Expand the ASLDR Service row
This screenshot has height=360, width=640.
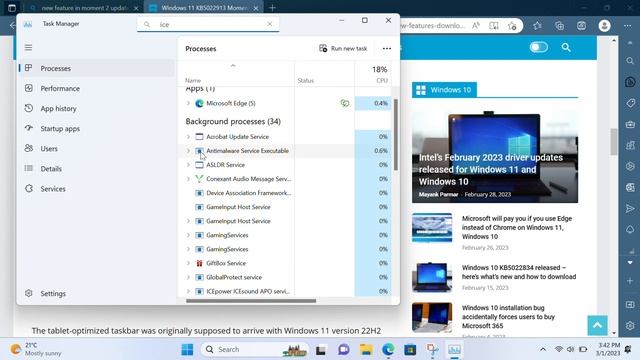pos(188,165)
